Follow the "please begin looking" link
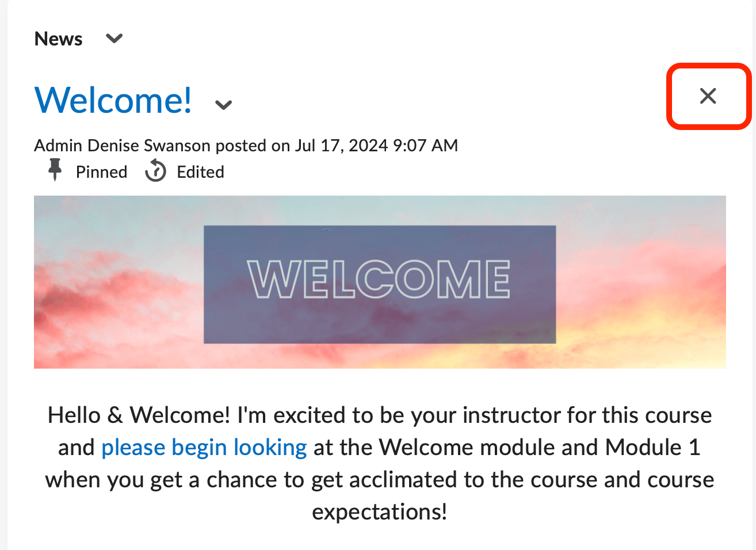The image size is (756, 550). point(204,447)
